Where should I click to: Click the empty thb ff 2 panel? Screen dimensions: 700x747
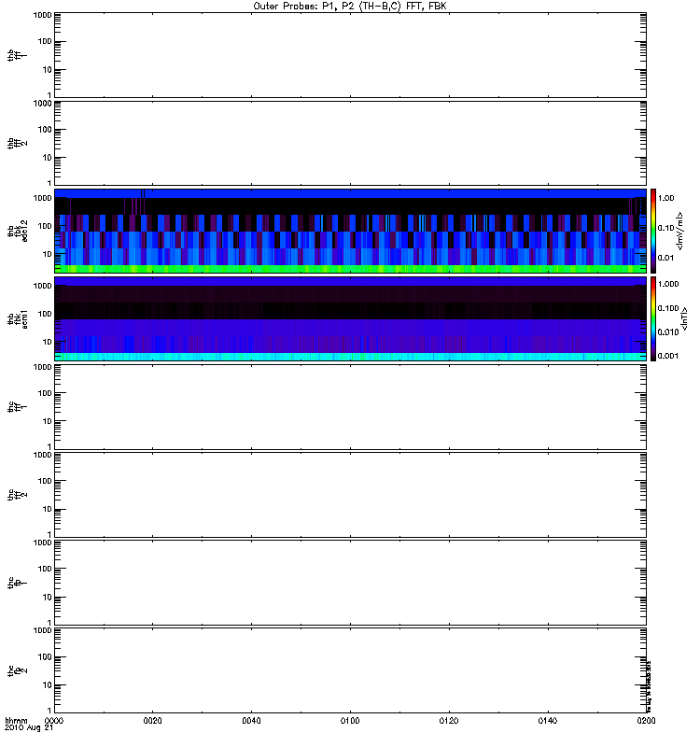click(x=350, y=142)
